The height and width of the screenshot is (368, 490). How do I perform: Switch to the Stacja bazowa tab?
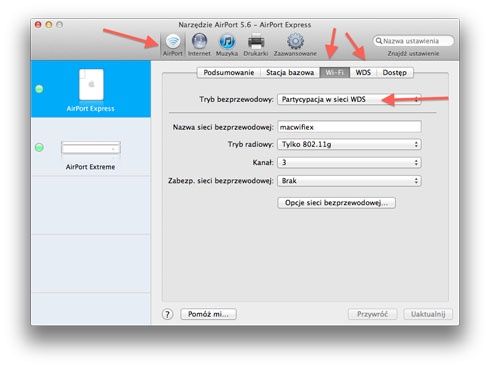click(x=290, y=73)
